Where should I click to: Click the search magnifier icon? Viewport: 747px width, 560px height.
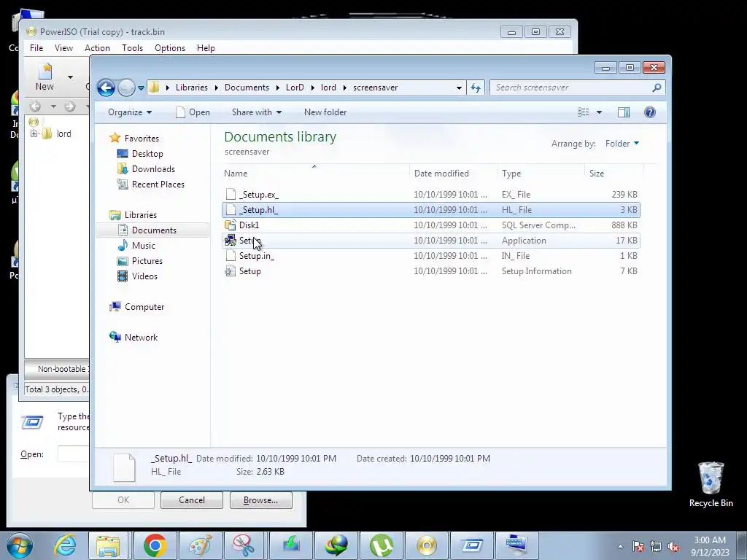[x=657, y=87]
